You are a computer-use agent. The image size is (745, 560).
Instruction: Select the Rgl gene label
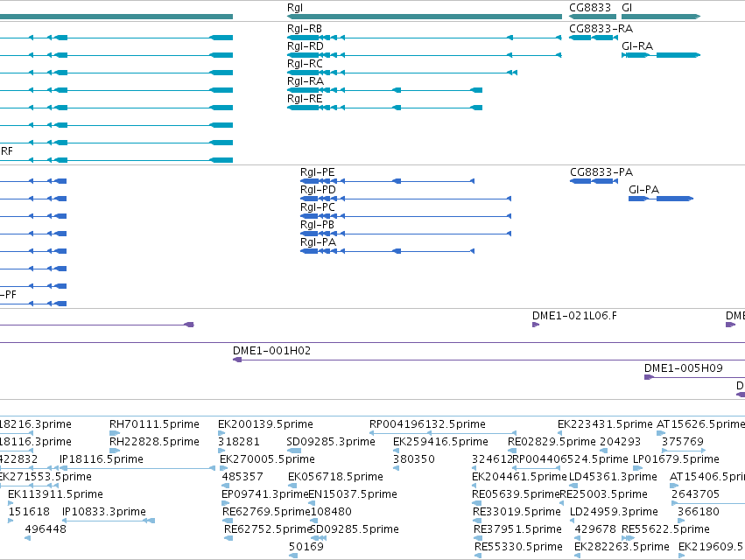click(x=294, y=8)
